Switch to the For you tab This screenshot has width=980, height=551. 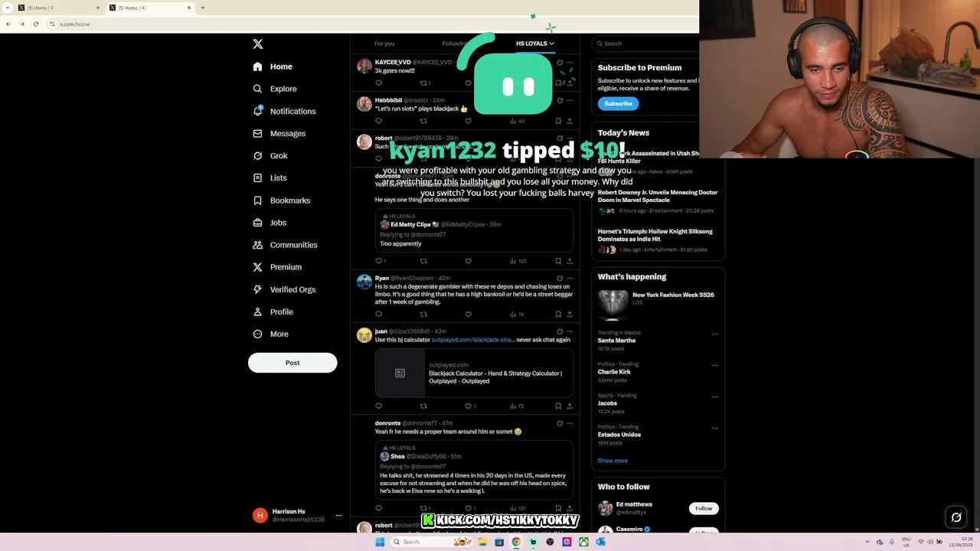click(x=384, y=44)
